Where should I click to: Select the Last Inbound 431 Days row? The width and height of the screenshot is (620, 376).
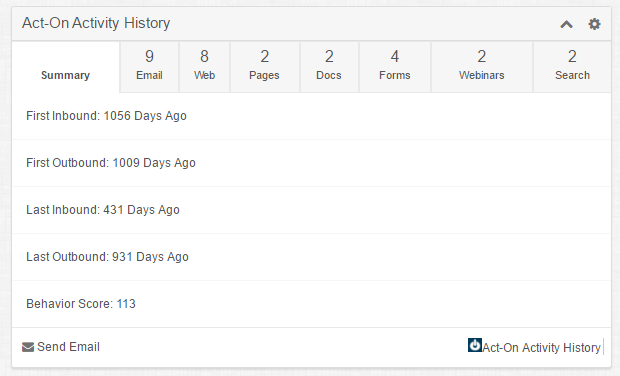pos(312,210)
